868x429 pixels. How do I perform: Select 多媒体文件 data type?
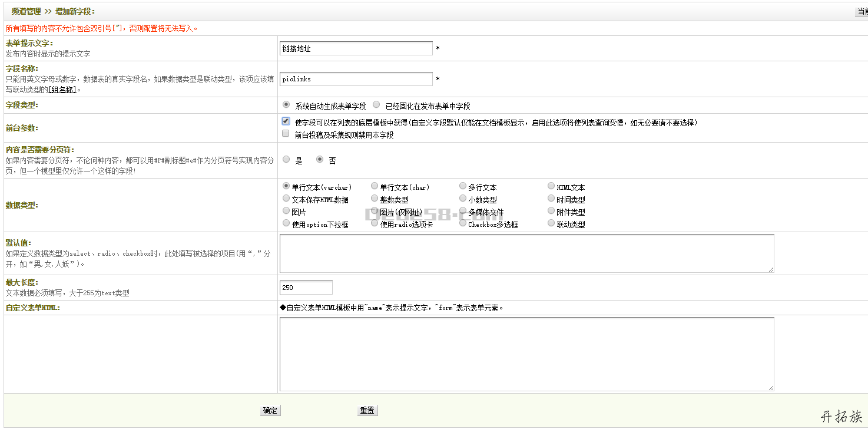click(463, 211)
